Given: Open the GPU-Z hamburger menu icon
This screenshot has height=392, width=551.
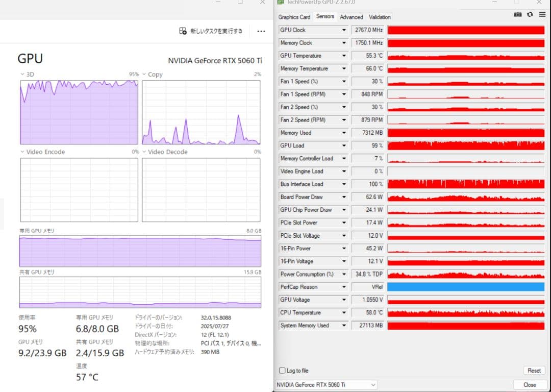Looking at the screenshot, I should [x=542, y=15].
